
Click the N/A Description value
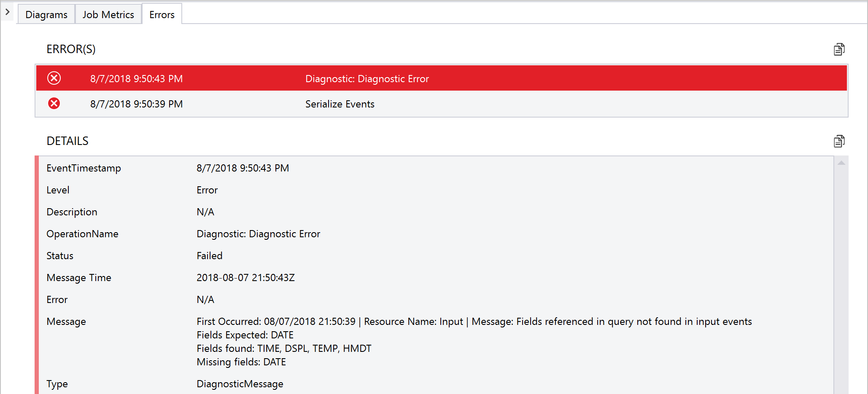tap(205, 212)
